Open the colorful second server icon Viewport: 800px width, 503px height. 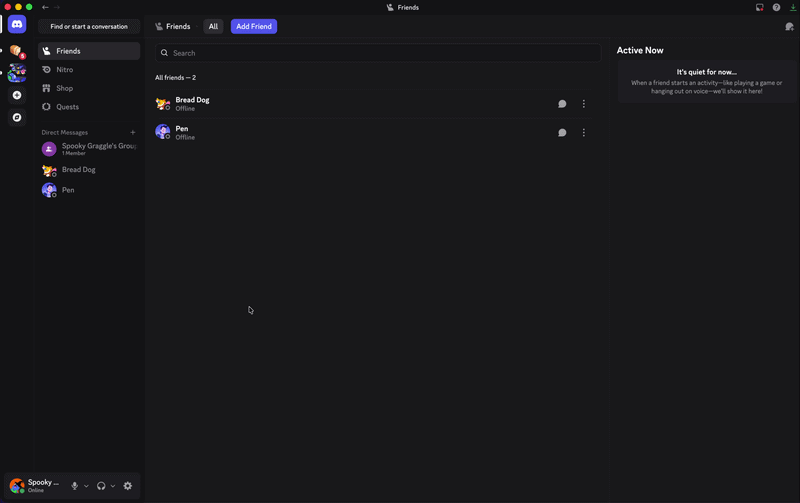click(x=17, y=73)
